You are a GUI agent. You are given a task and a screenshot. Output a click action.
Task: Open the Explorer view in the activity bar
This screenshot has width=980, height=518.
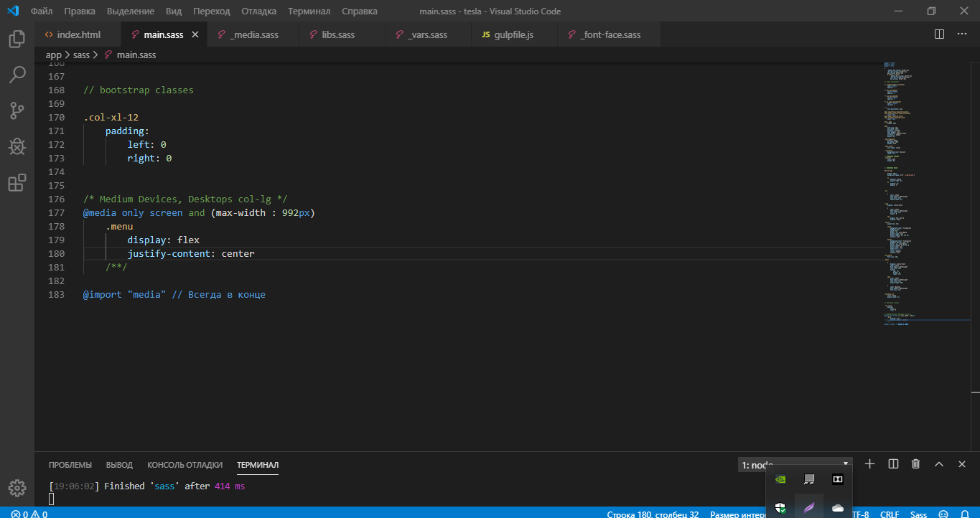(x=17, y=39)
